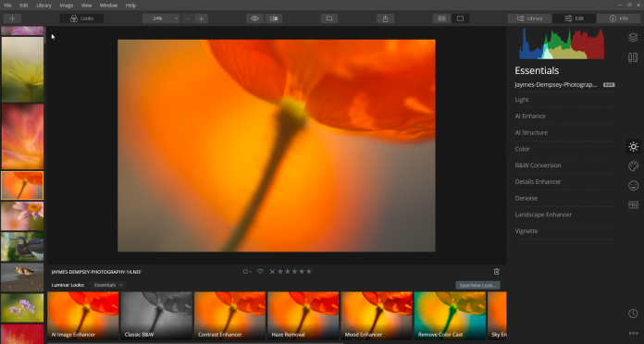Open the Window menu

(108, 6)
